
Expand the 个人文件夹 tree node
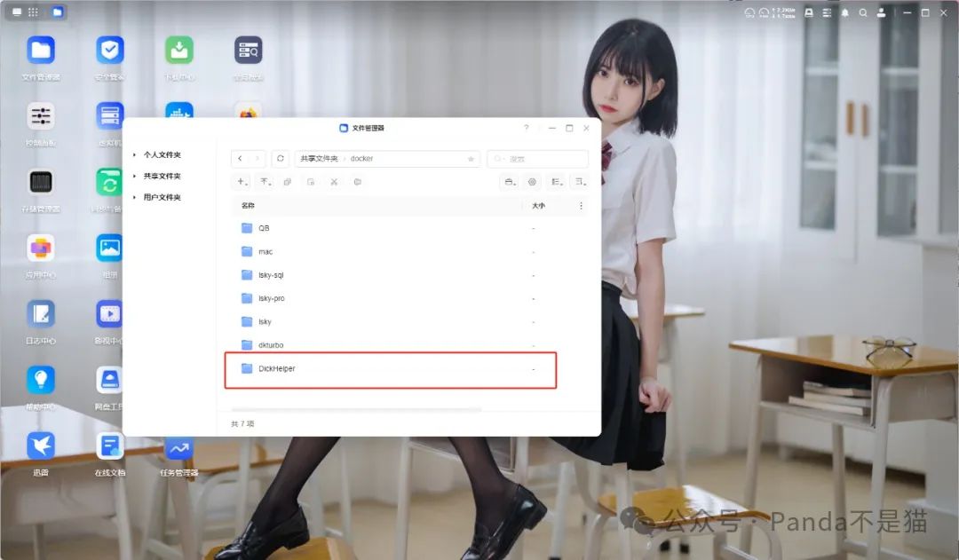(135, 154)
